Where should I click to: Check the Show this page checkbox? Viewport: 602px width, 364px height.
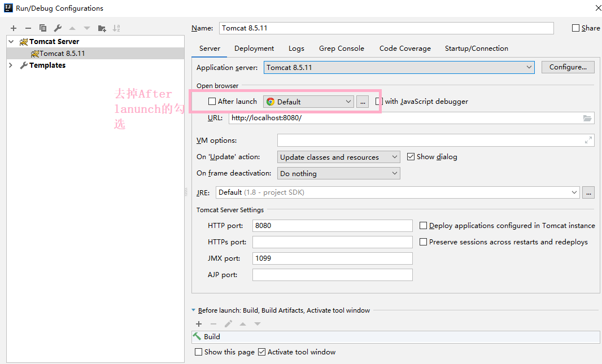[198, 352]
